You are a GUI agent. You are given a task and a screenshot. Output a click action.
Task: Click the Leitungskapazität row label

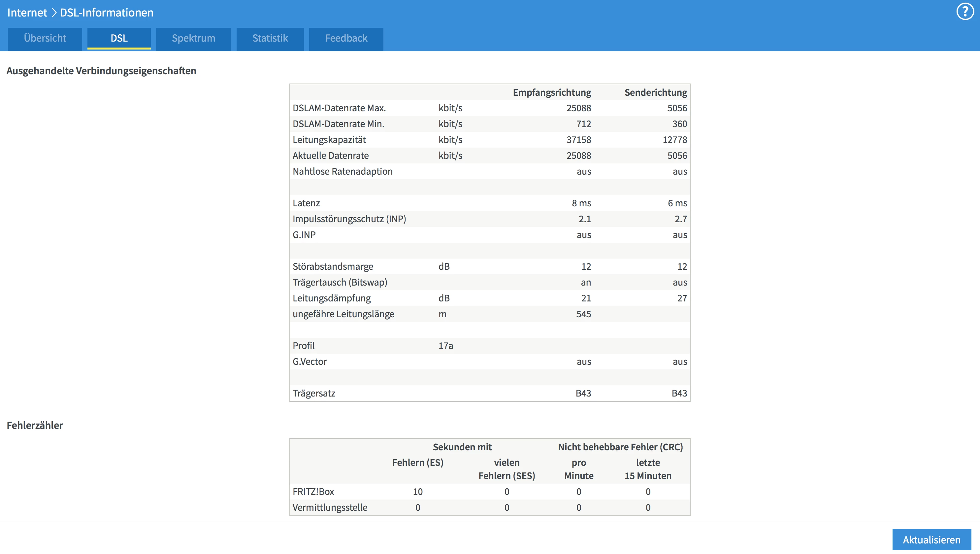tap(329, 140)
